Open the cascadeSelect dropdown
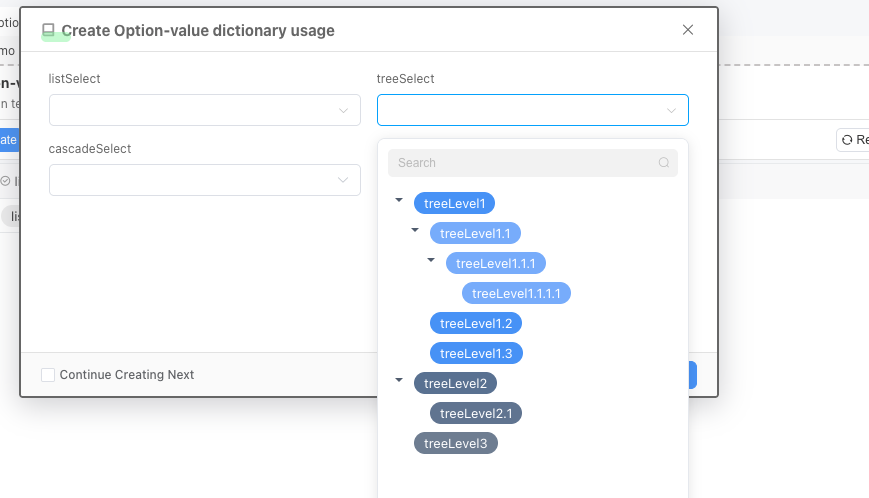Screen dimensions: 869x498 [204, 180]
